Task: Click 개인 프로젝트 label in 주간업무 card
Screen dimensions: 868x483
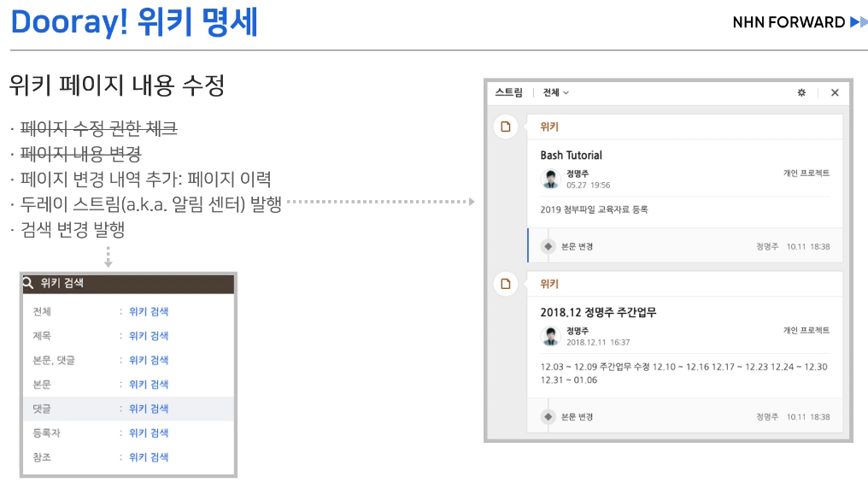Action: click(x=806, y=331)
